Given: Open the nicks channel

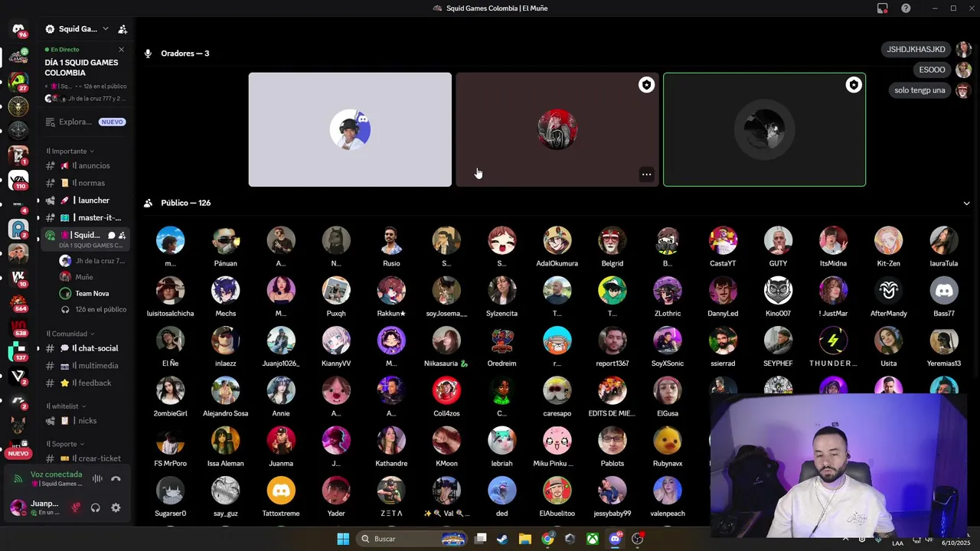Looking at the screenshot, I should point(85,421).
